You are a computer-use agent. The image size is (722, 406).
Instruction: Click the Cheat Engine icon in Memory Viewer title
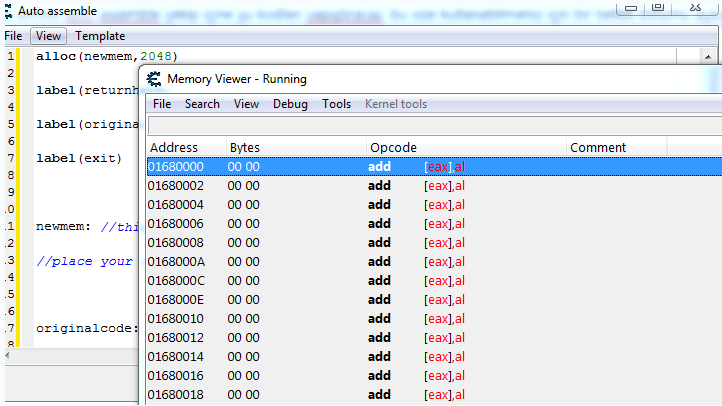tap(154, 79)
